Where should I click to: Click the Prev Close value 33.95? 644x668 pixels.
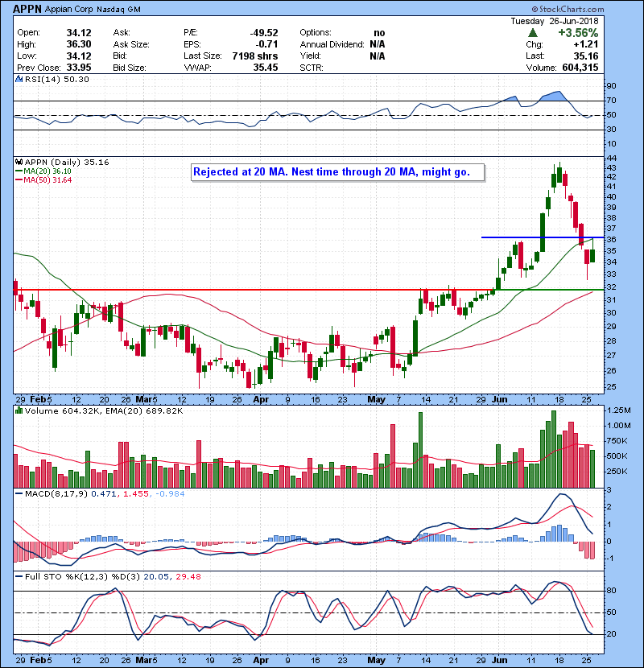pyautogui.click(x=79, y=68)
